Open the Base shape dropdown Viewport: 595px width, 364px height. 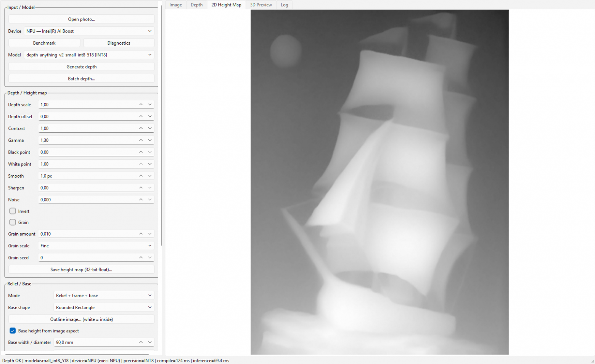coord(104,307)
